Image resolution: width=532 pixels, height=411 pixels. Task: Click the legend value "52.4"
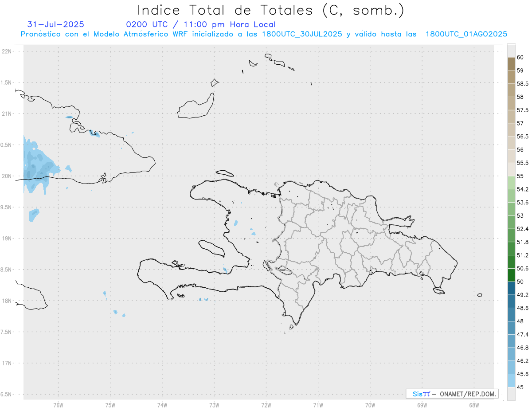click(x=523, y=229)
